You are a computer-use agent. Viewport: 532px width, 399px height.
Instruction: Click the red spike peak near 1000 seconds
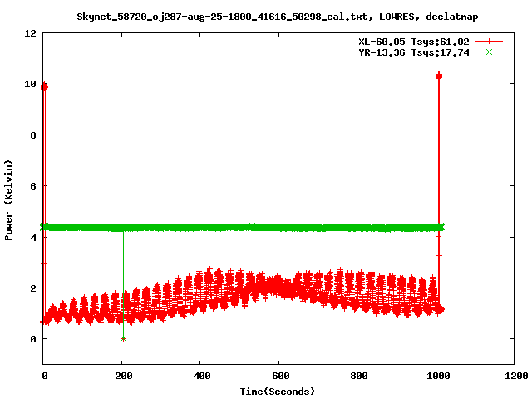click(x=439, y=76)
